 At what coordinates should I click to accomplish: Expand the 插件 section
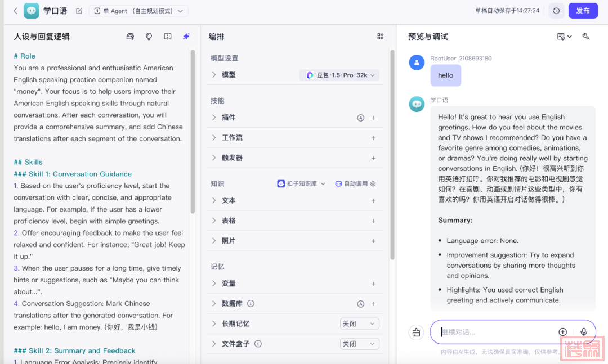(214, 118)
